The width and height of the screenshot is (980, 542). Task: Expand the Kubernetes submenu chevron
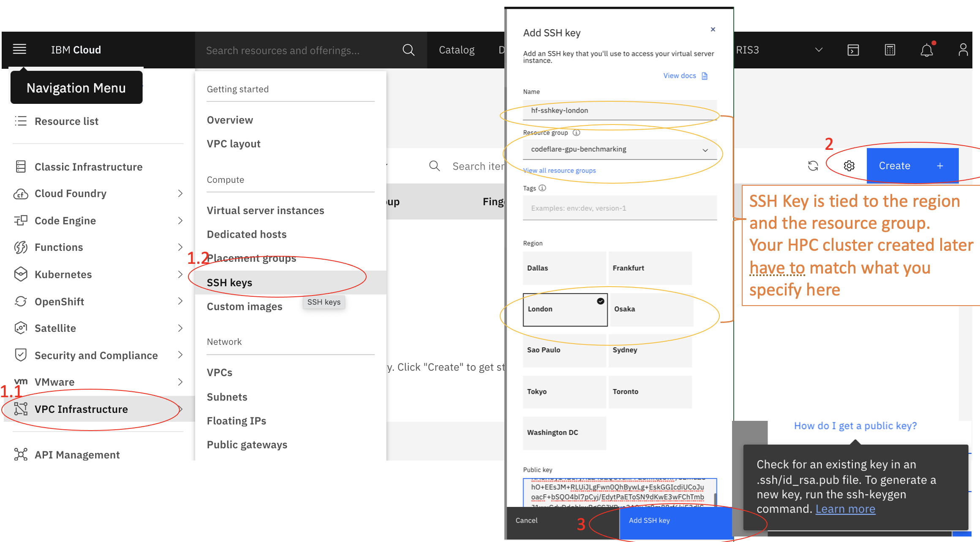point(180,274)
